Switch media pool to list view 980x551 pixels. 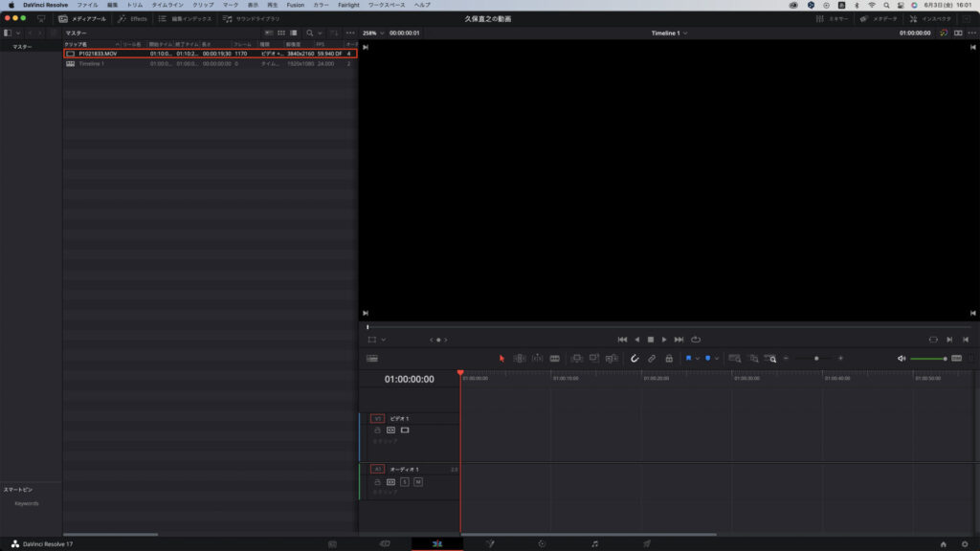[294, 33]
